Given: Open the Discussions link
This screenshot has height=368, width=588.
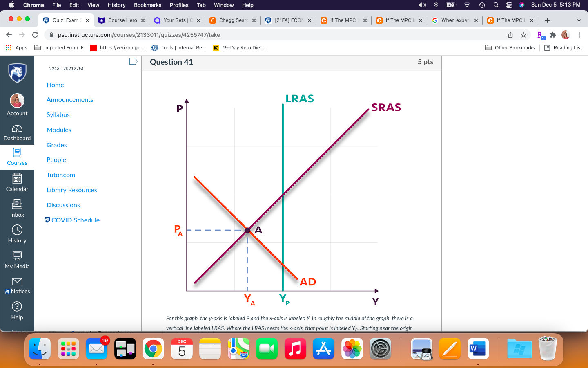Looking at the screenshot, I should tap(63, 205).
